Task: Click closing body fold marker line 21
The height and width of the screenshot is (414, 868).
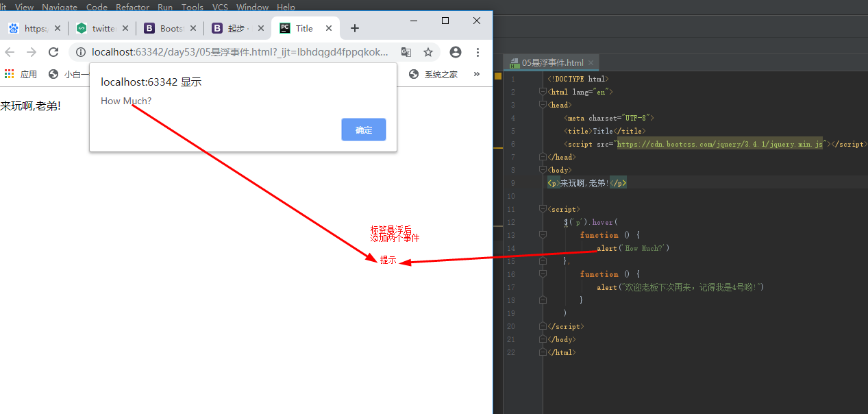Action: click(543, 339)
